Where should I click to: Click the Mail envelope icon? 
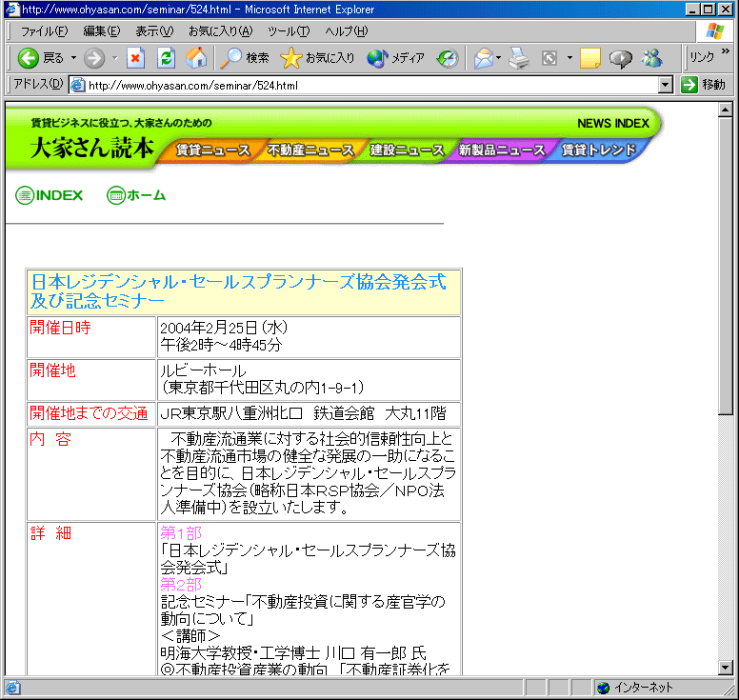pos(484,58)
